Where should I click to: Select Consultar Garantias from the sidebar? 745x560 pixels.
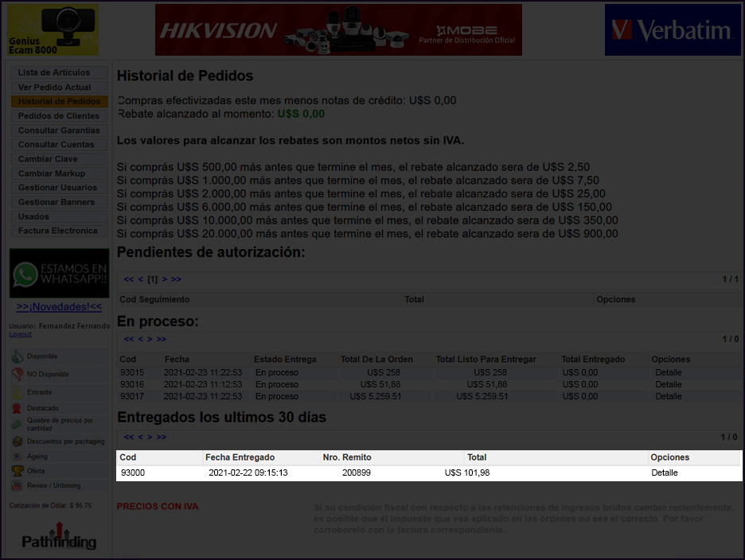59,130
